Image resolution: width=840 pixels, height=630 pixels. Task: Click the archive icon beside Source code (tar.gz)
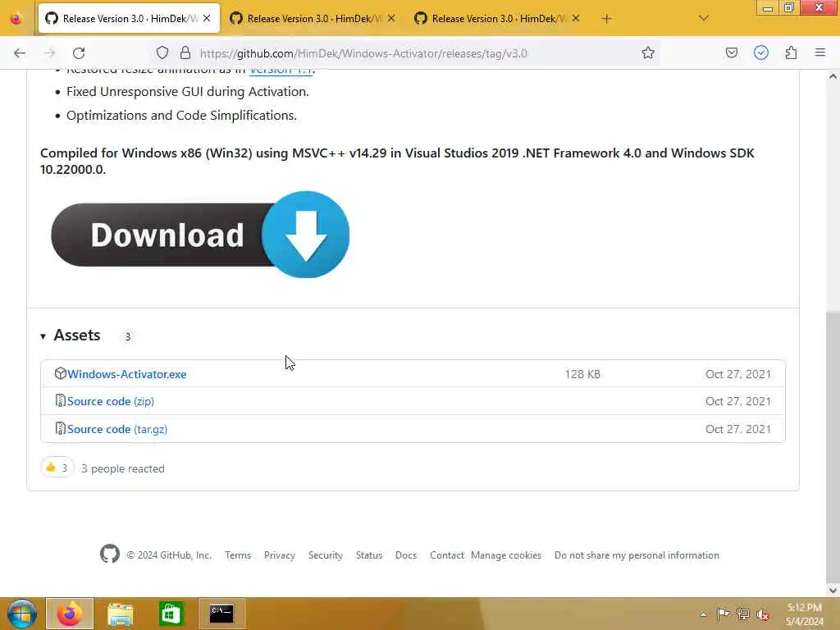tap(61, 428)
